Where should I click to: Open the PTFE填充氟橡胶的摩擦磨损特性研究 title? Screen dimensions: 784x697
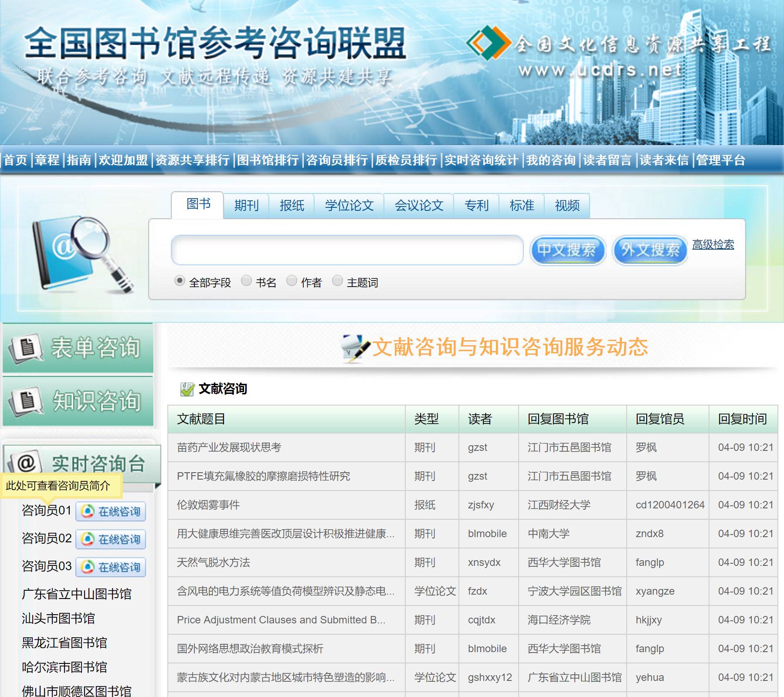tap(263, 476)
